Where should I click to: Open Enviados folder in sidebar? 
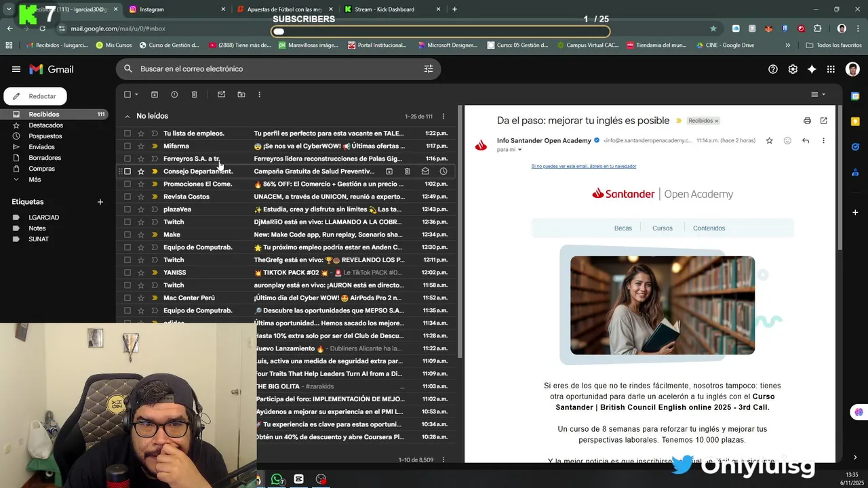tap(41, 147)
